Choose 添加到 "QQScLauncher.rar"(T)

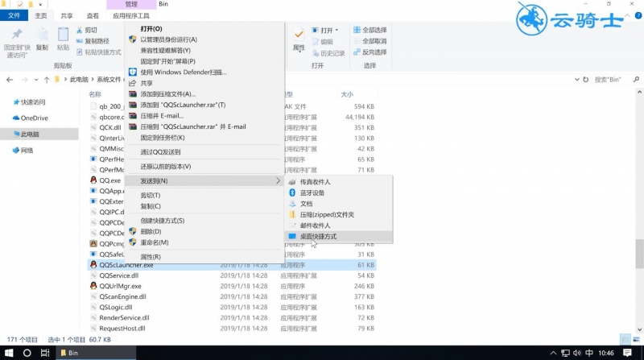(204, 105)
